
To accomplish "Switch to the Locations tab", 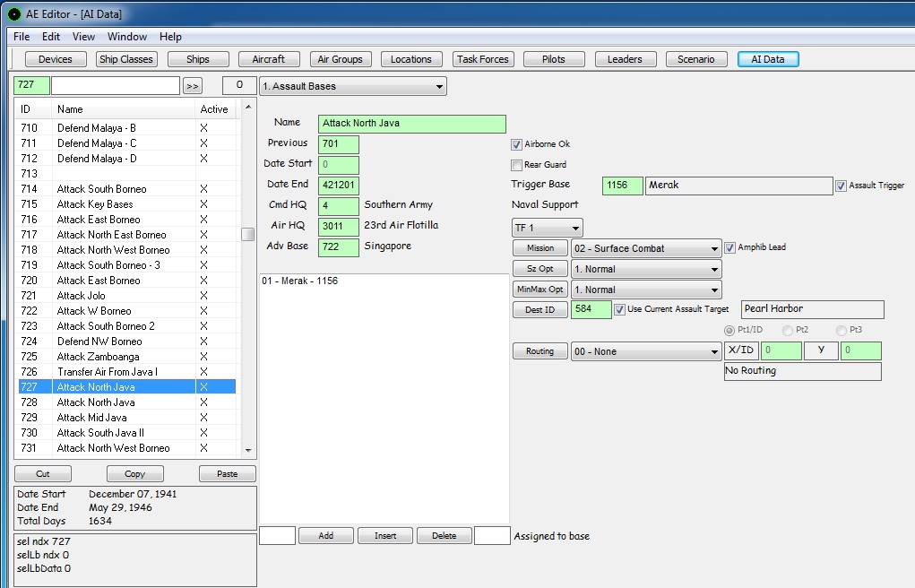I will click(410, 59).
